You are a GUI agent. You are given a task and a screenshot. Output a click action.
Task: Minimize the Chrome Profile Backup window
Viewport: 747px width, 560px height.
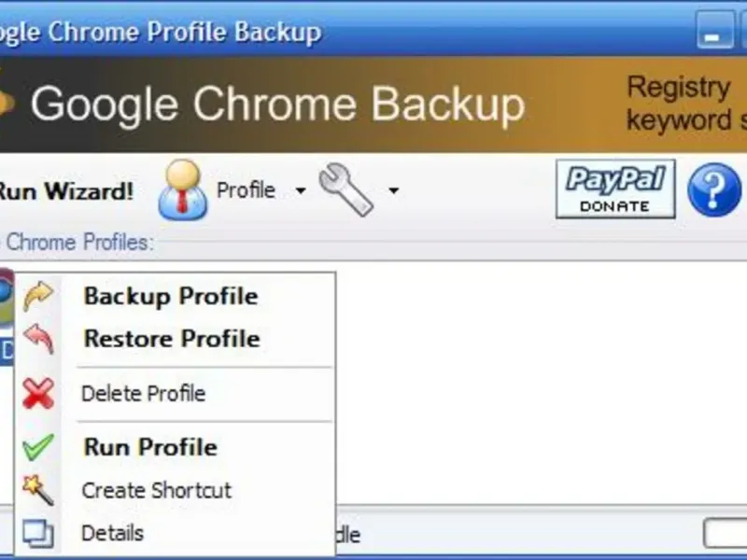point(715,33)
